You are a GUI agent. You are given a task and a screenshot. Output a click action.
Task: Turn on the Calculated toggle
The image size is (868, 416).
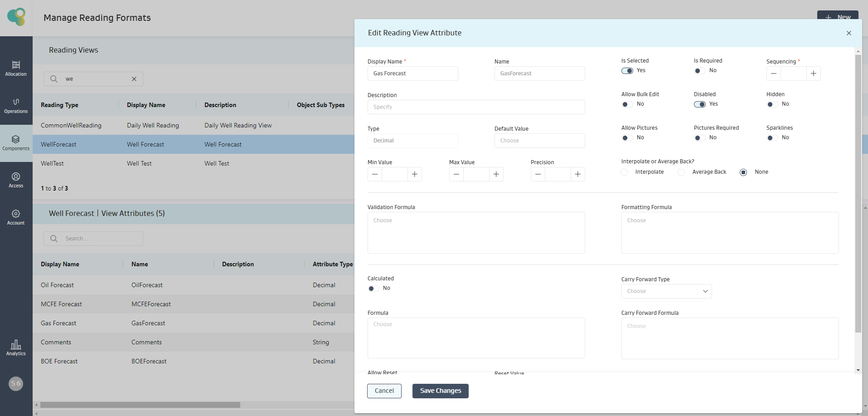373,289
